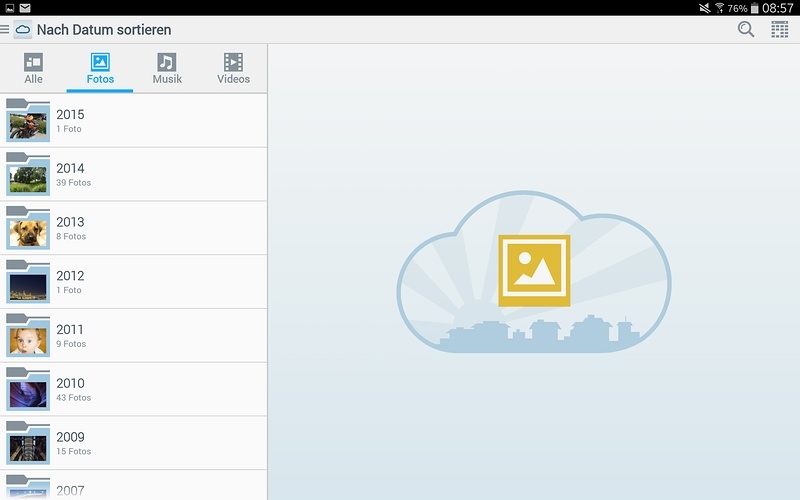800x500 pixels.
Task: Tap the yellow picture placeholder icon
Action: (534, 270)
